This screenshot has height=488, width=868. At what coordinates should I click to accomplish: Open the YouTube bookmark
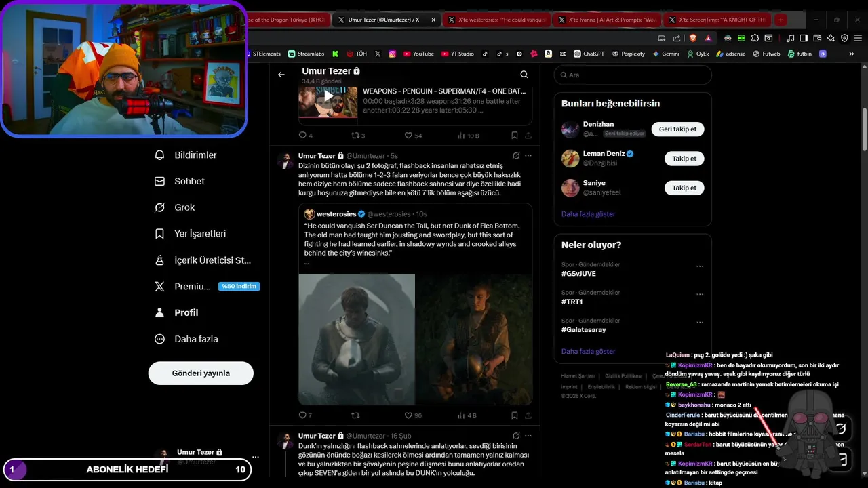click(x=418, y=54)
